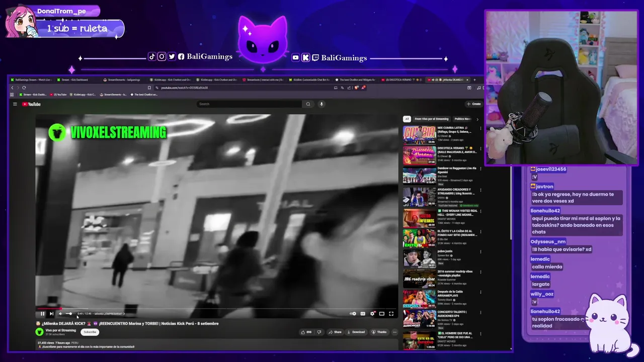Switch to the StreamElements - baligamings tab
Image resolution: width=644 pixels, height=362 pixels.
(x=123, y=79)
